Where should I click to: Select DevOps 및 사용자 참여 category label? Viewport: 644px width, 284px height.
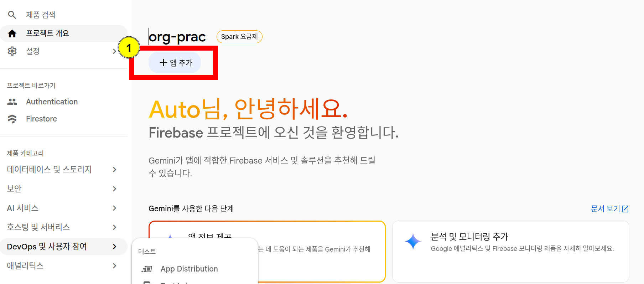(x=47, y=247)
